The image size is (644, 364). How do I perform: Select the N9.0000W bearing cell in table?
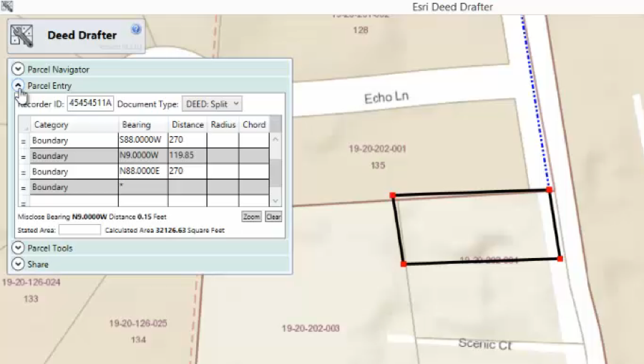143,155
